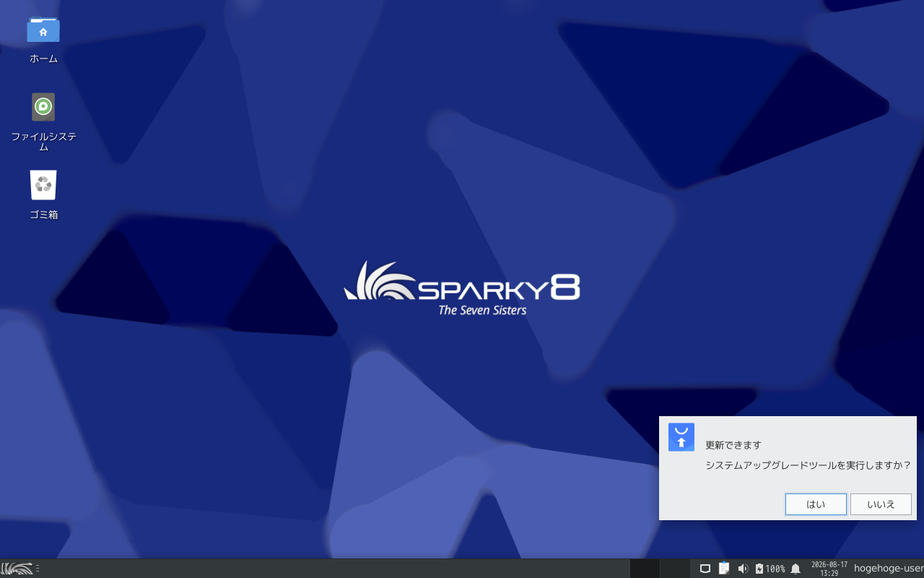
Task: Click はい to run the upgrade tool
Action: [x=816, y=504]
